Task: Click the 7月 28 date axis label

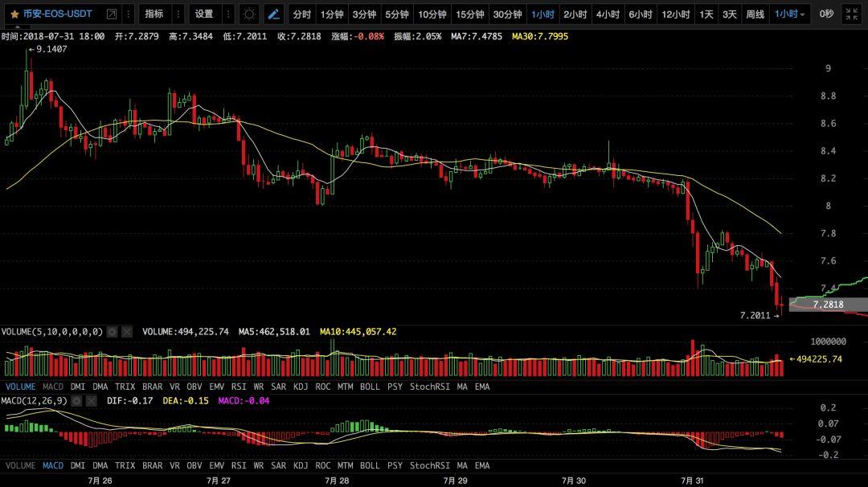Action: [x=337, y=481]
